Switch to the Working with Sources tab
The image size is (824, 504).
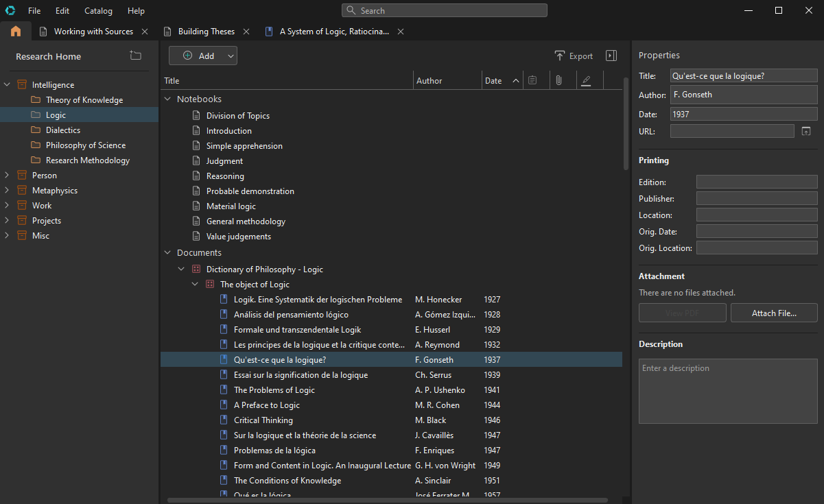coord(93,32)
